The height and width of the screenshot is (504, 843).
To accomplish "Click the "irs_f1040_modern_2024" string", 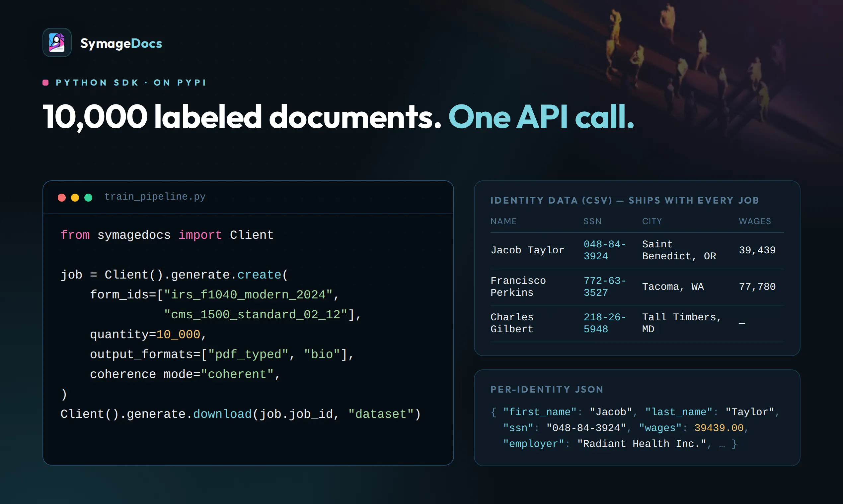I will (x=248, y=295).
